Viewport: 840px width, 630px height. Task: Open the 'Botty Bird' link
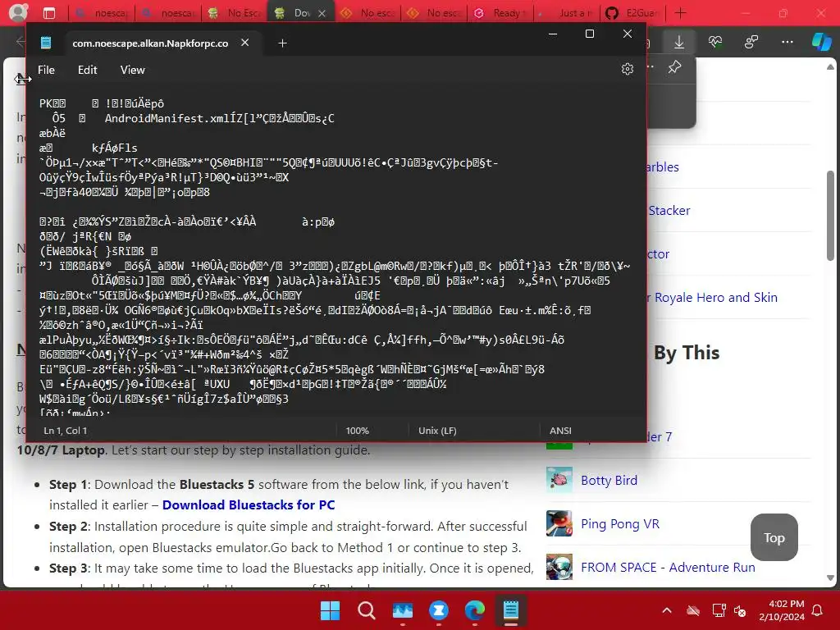pos(609,481)
